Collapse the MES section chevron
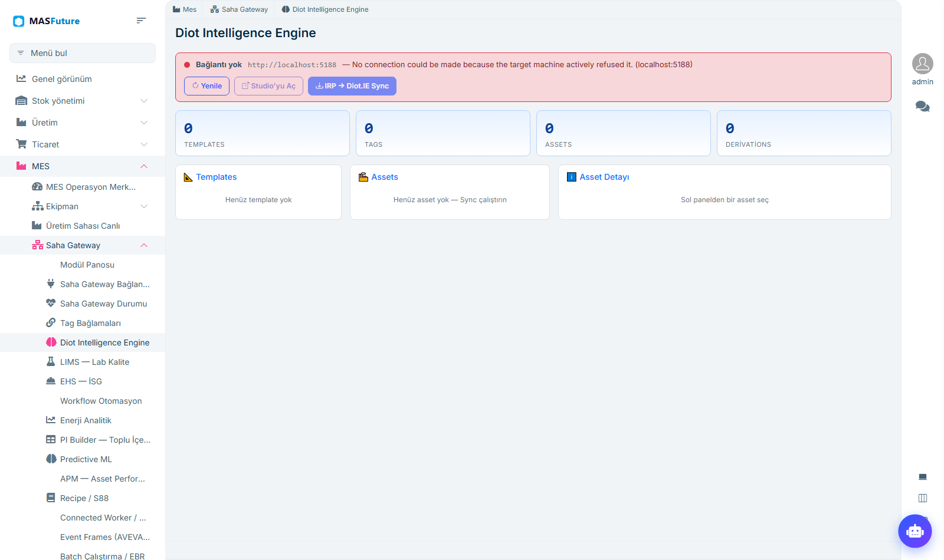The image size is (944, 560). click(x=144, y=166)
